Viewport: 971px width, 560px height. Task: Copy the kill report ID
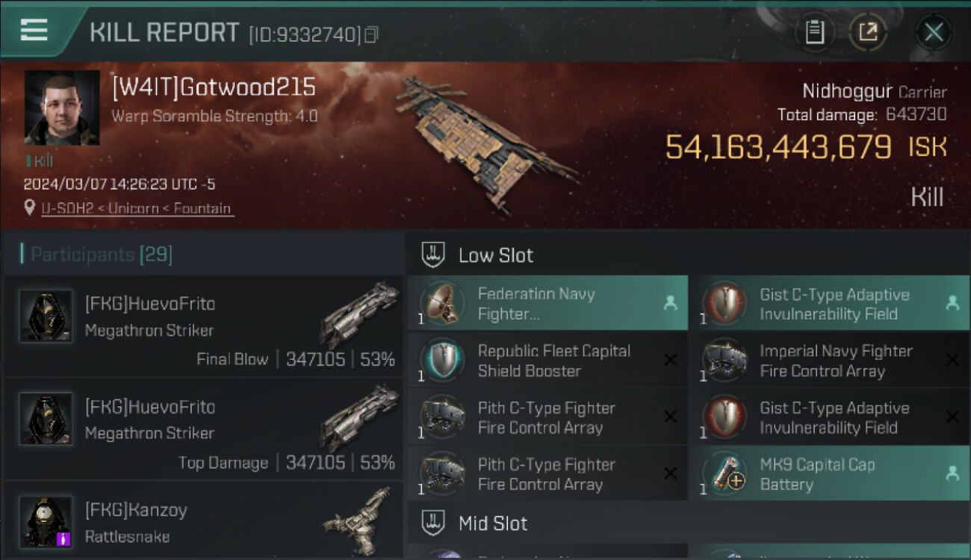pyautogui.click(x=371, y=34)
